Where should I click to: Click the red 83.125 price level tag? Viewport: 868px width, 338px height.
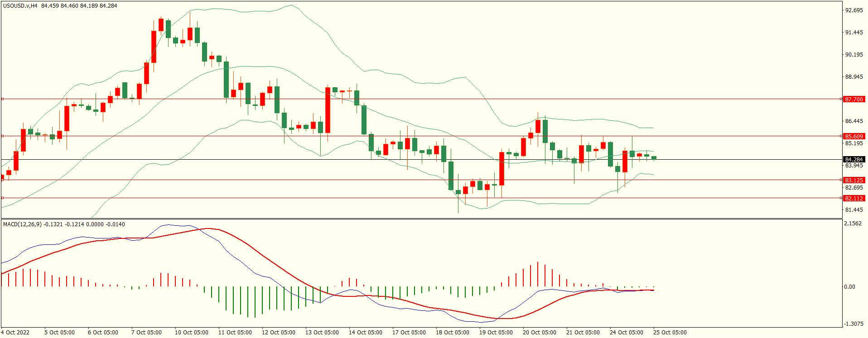coord(854,180)
